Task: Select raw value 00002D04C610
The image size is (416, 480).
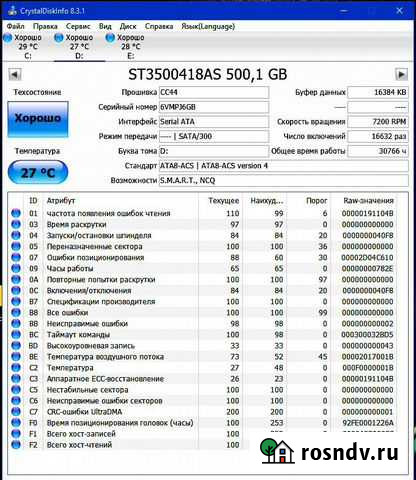Action: pos(367,257)
